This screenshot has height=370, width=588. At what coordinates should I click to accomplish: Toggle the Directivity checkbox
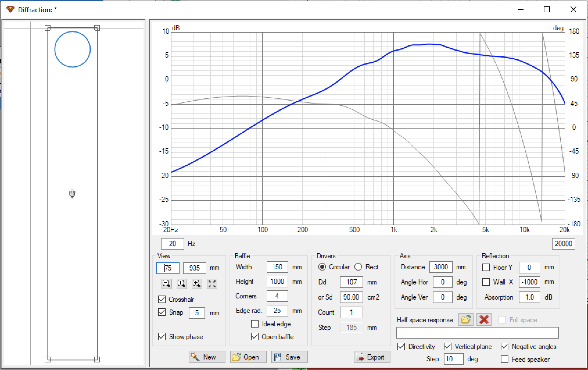(401, 346)
